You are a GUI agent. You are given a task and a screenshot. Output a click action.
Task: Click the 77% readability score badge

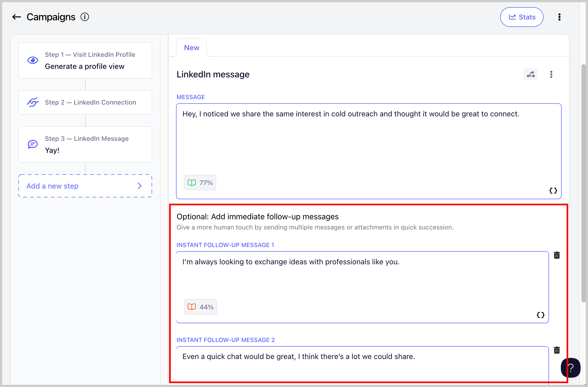[x=200, y=183]
